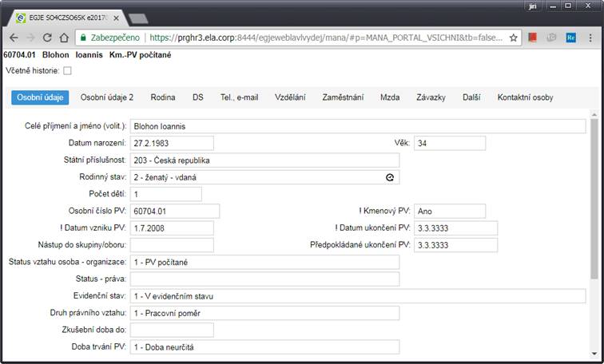Select the Kontaktní osoby tab
This screenshot has width=604, height=364.
[525, 97]
